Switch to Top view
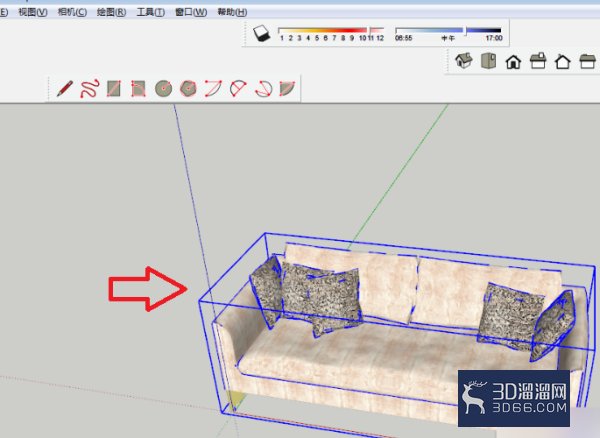 [x=489, y=61]
